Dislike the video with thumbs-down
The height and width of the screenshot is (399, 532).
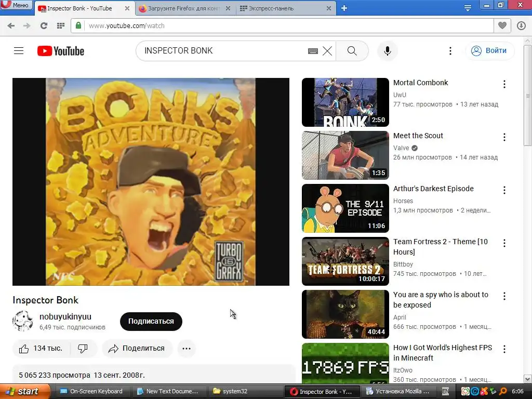pyautogui.click(x=83, y=349)
